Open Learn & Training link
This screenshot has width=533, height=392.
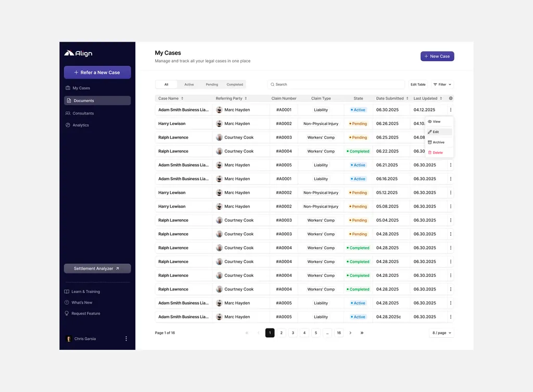82,292
